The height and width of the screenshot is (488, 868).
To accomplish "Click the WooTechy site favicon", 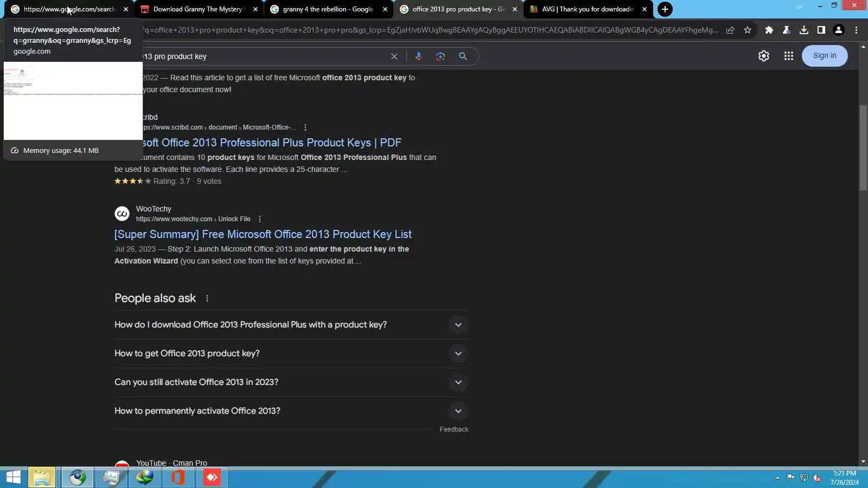I will tap(122, 214).
